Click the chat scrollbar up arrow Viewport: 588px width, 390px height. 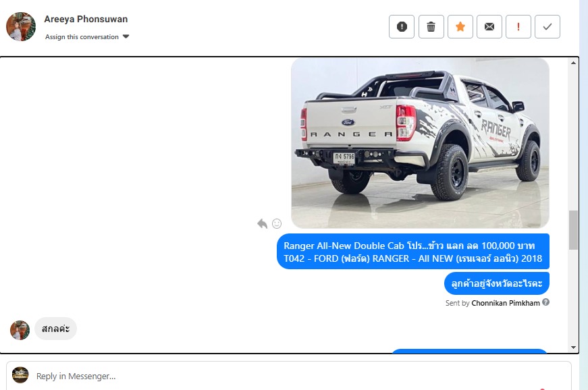(x=573, y=63)
